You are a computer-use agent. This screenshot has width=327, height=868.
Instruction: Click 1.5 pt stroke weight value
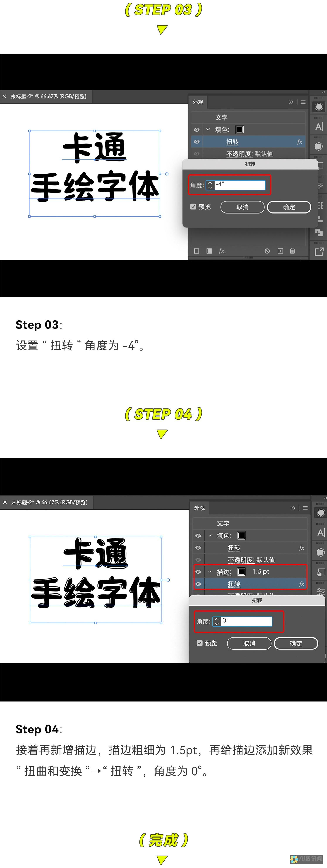[261, 572]
